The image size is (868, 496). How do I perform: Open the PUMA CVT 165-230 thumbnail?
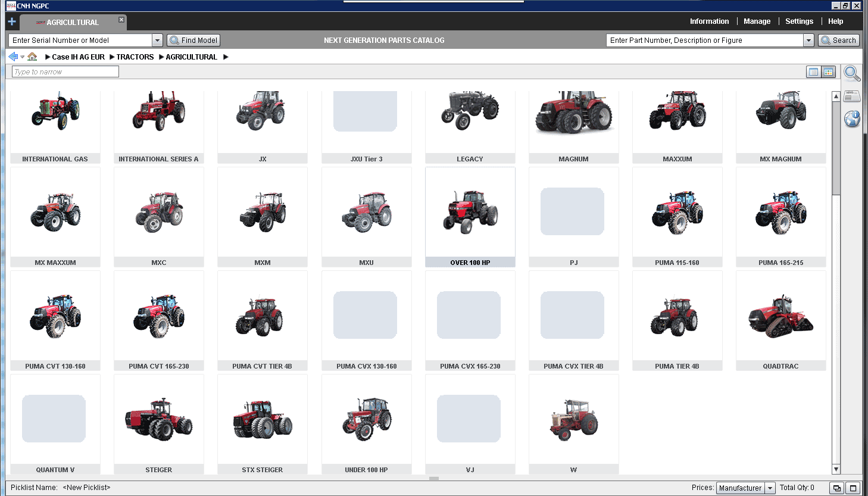tap(159, 321)
